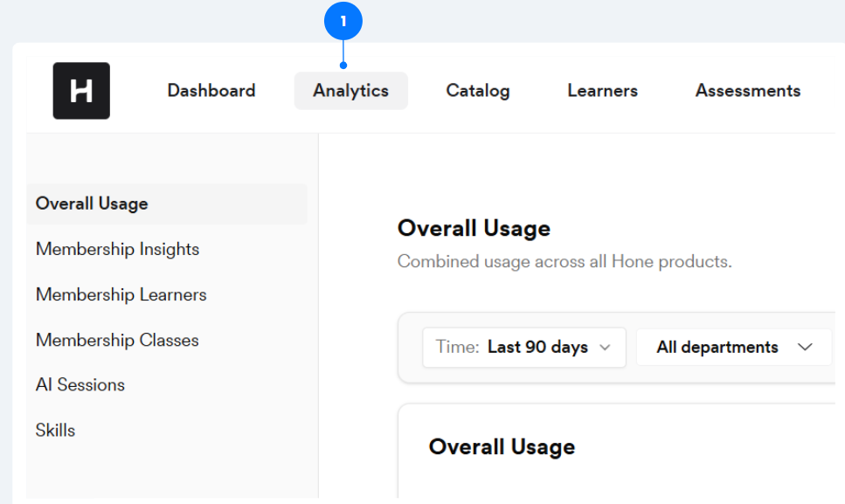Image resolution: width=845 pixels, height=504 pixels.
Task: Click the blue numbered step marker 1
Action: [x=343, y=21]
